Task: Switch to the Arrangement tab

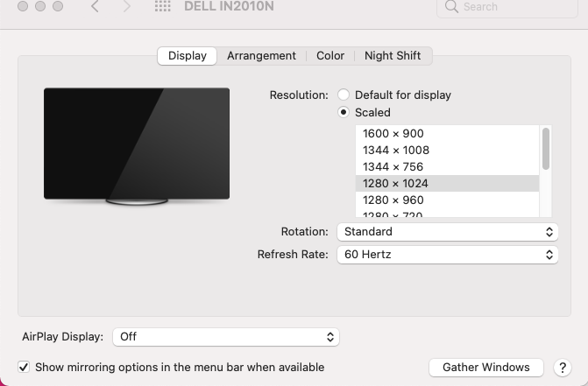Action: pos(261,56)
